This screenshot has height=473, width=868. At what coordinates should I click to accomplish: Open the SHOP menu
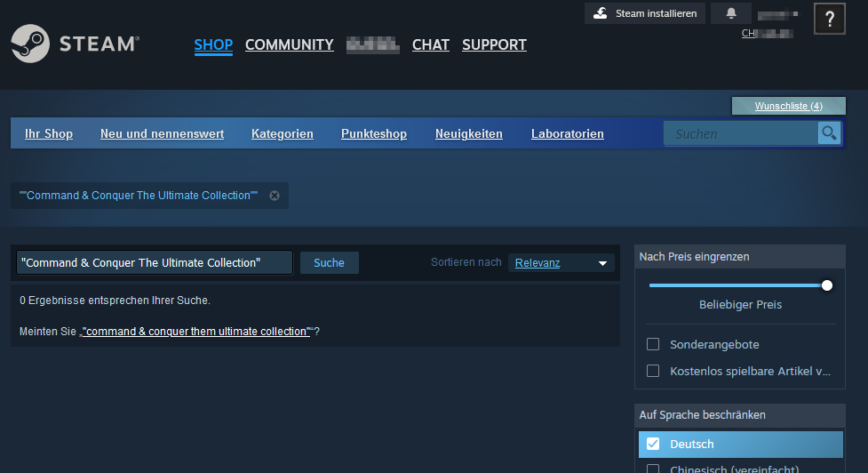(x=213, y=44)
